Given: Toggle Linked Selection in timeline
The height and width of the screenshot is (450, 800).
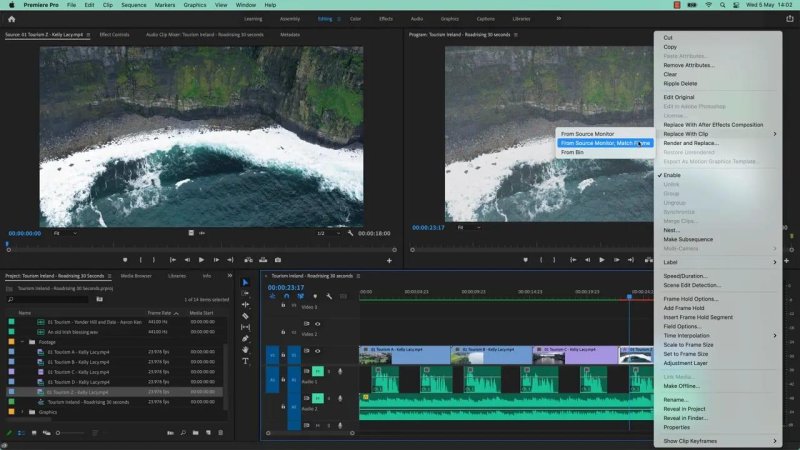Looking at the screenshot, I should click(301, 296).
